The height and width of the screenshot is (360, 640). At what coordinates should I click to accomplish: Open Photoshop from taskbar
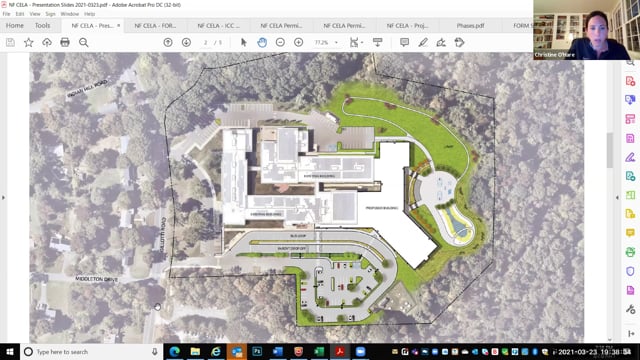coord(257,351)
